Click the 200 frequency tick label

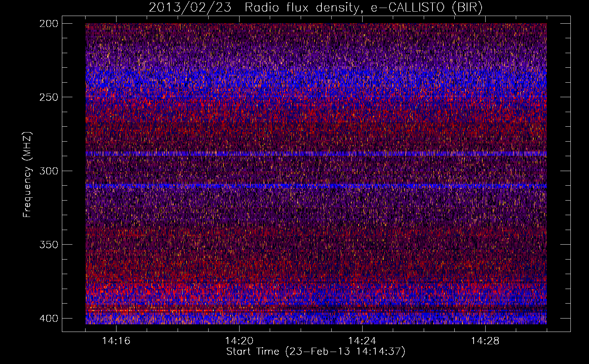[x=48, y=24]
